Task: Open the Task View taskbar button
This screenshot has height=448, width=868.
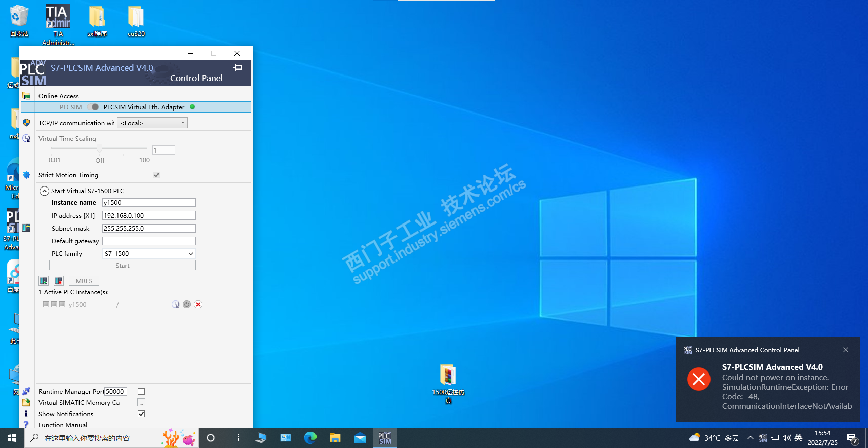Action: pyautogui.click(x=235, y=438)
